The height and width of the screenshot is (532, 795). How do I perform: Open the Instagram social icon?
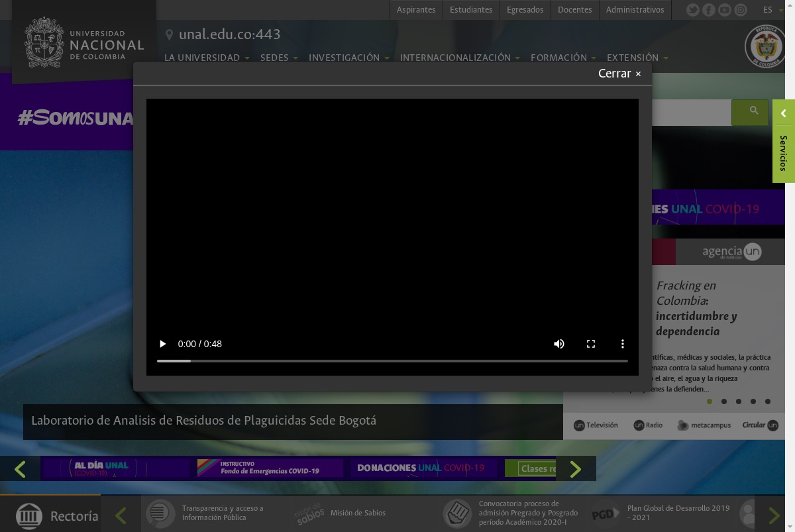coord(741,10)
